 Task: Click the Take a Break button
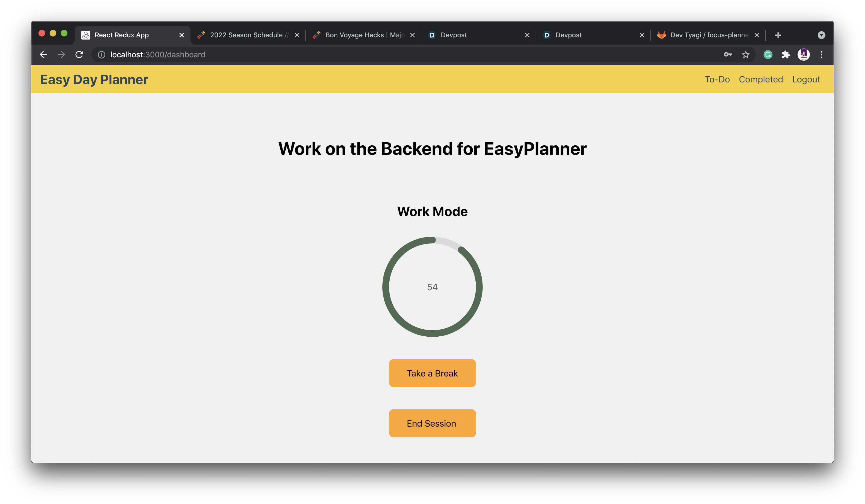[x=432, y=373]
